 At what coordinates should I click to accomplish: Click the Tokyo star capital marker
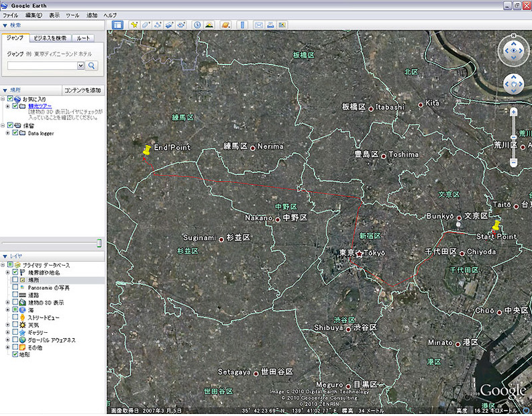click(x=359, y=254)
